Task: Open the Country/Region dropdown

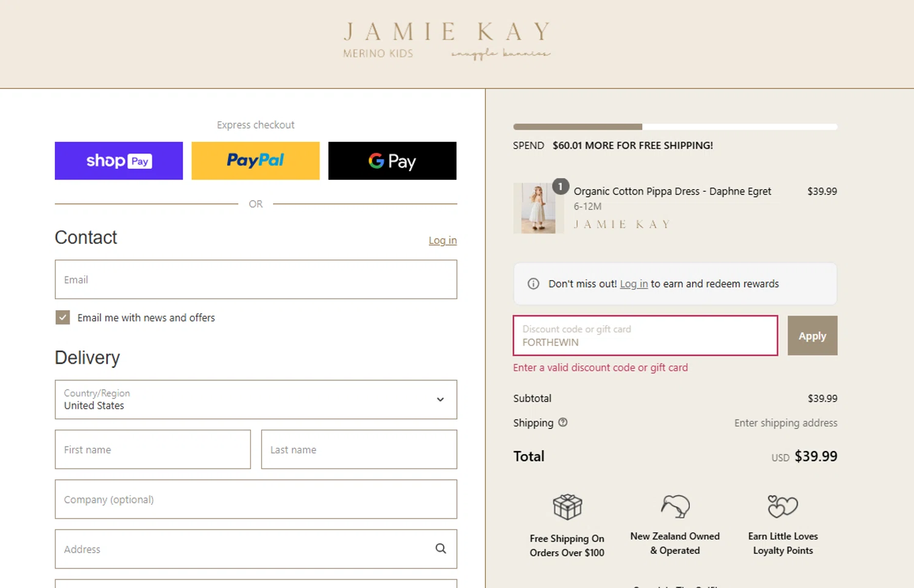Action: coord(256,400)
